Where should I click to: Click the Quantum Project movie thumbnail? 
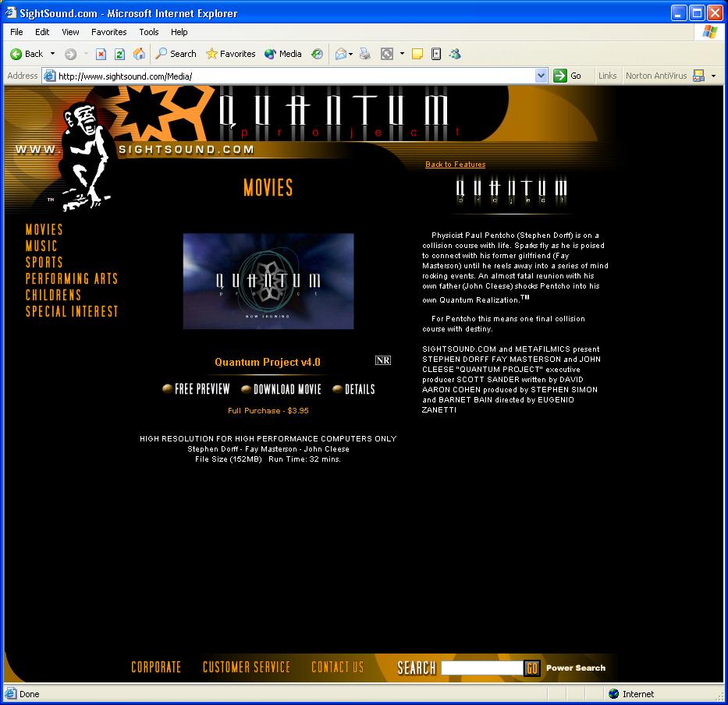point(268,282)
